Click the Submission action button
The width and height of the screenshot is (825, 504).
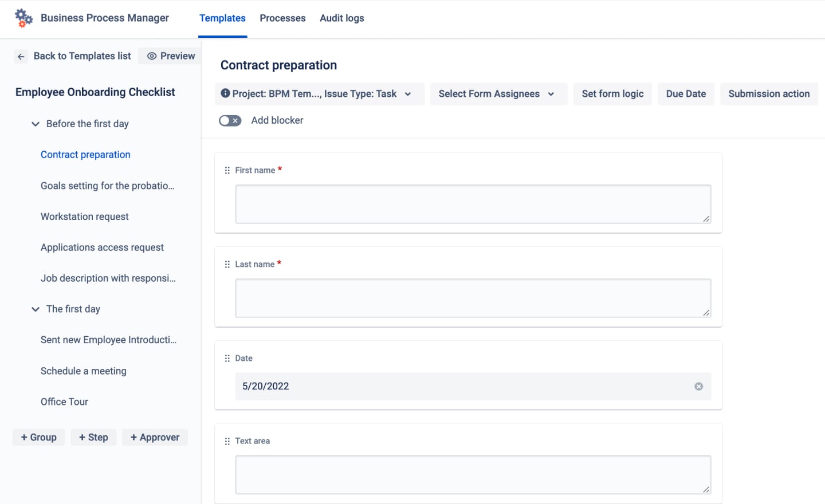click(x=769, y=94)
